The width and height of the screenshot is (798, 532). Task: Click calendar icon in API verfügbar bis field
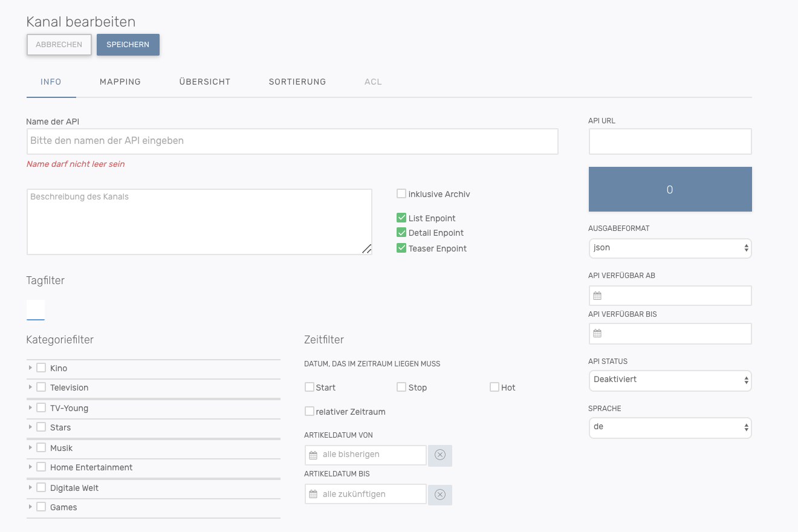click(x=597, y=334)
